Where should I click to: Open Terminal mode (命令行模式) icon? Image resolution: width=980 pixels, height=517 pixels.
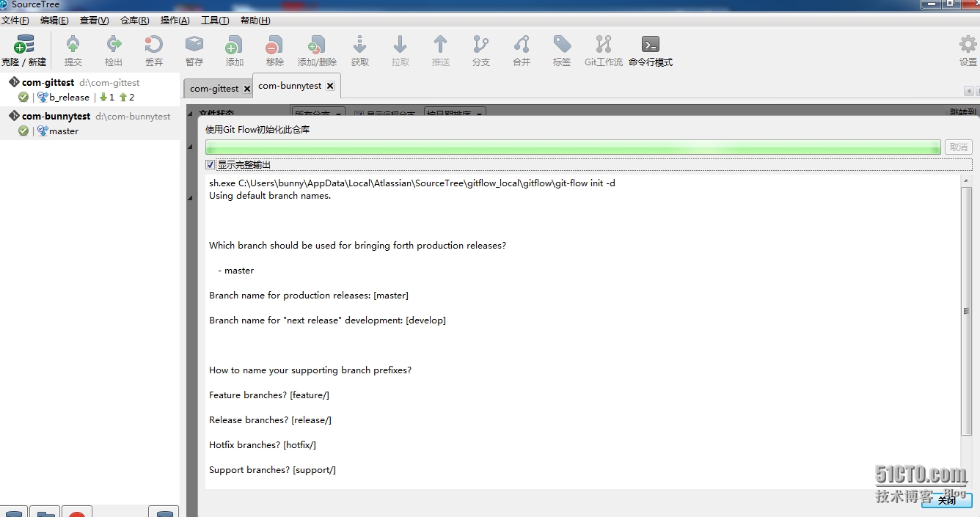pos(651,45)
